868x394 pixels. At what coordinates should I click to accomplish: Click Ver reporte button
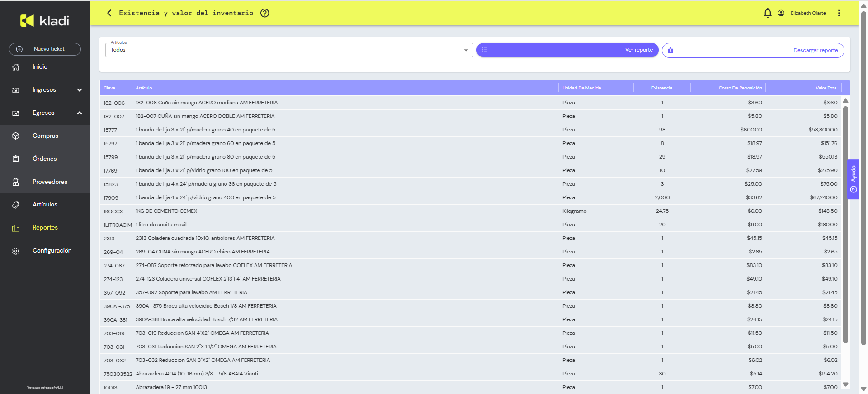tap(567, 50)
